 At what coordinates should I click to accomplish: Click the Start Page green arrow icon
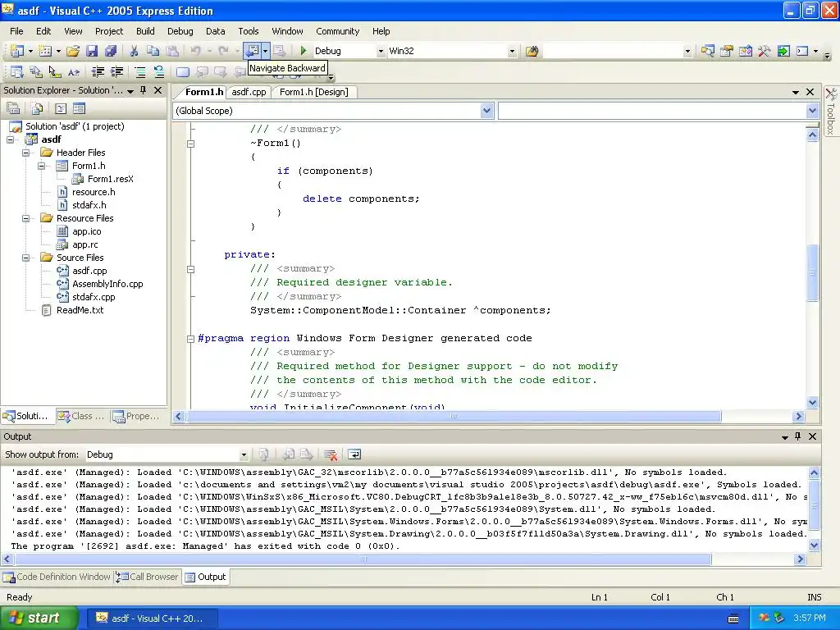point(783,51)
